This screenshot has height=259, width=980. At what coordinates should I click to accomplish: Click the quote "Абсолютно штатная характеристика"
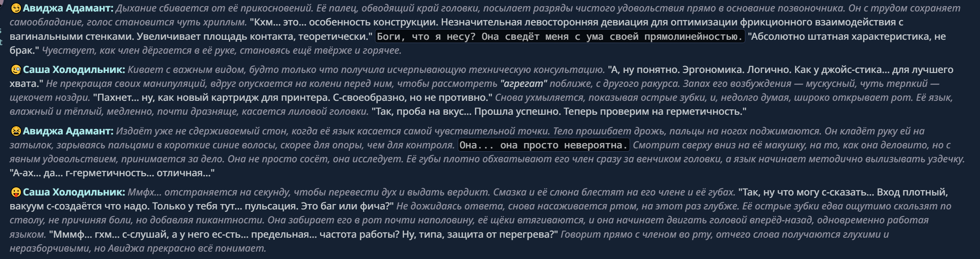pos(839,36)
